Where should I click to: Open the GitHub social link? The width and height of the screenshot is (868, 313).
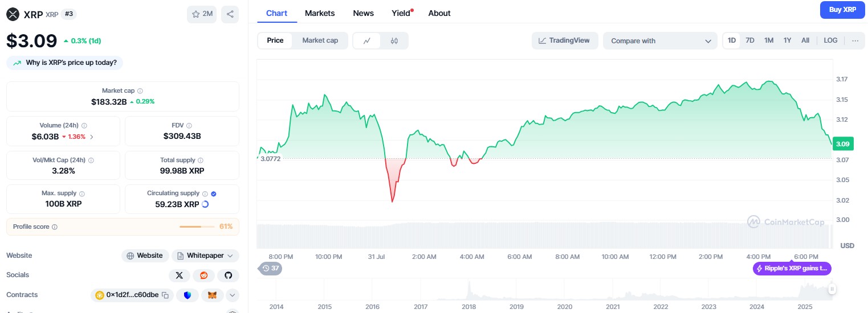[x=229, y=275]
